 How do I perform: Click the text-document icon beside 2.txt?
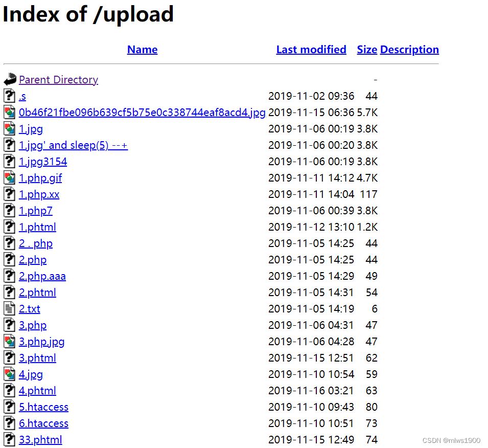click(9, 308)
